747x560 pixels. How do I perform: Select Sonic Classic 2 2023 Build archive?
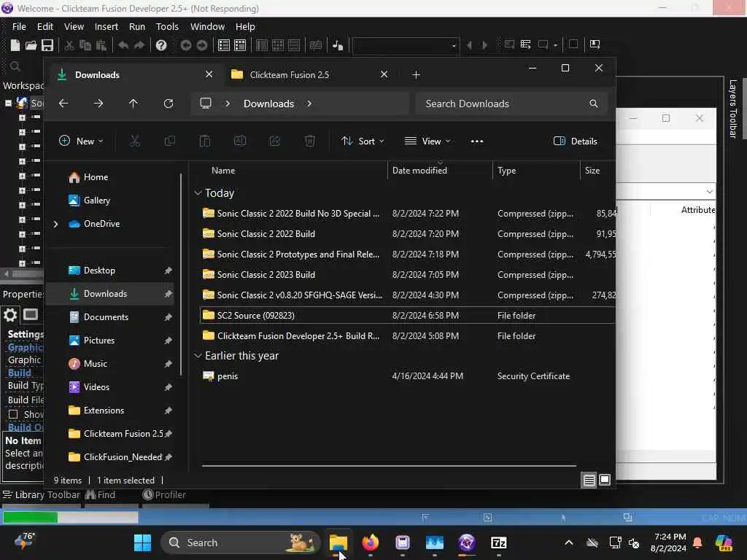[x=407, y=275]
